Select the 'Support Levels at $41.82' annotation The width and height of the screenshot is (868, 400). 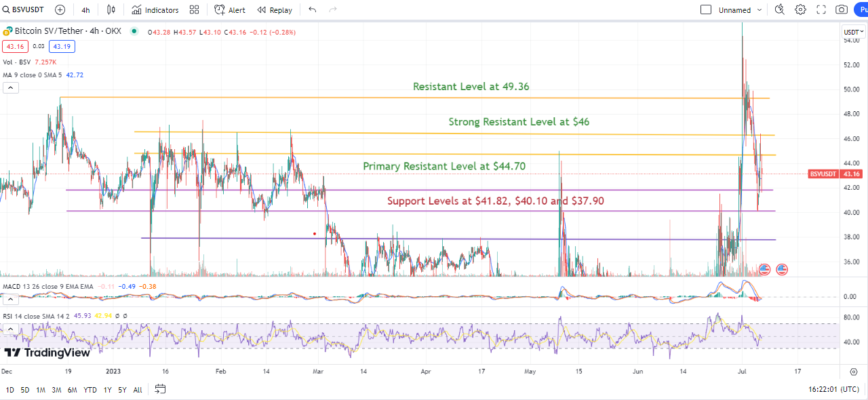point(496,201)
